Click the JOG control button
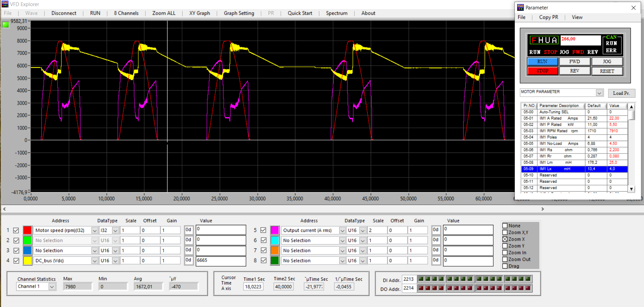The width and height of the screenshot is (644, 307). pos(607,62)
